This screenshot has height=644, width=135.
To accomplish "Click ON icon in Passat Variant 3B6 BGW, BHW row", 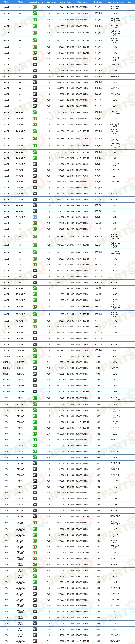I will pyautogui.click(x=35, y=641).
